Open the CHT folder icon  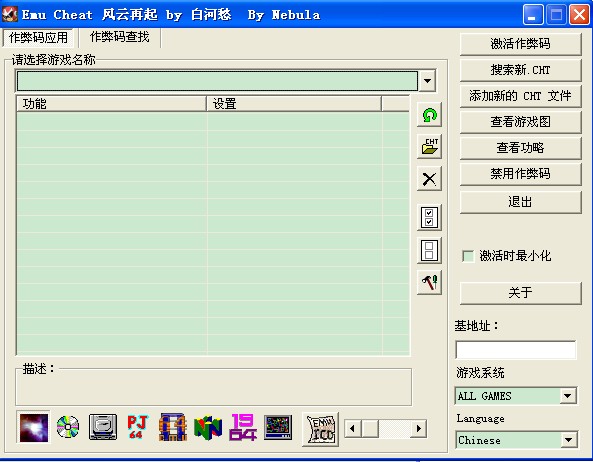coord(429,146)
